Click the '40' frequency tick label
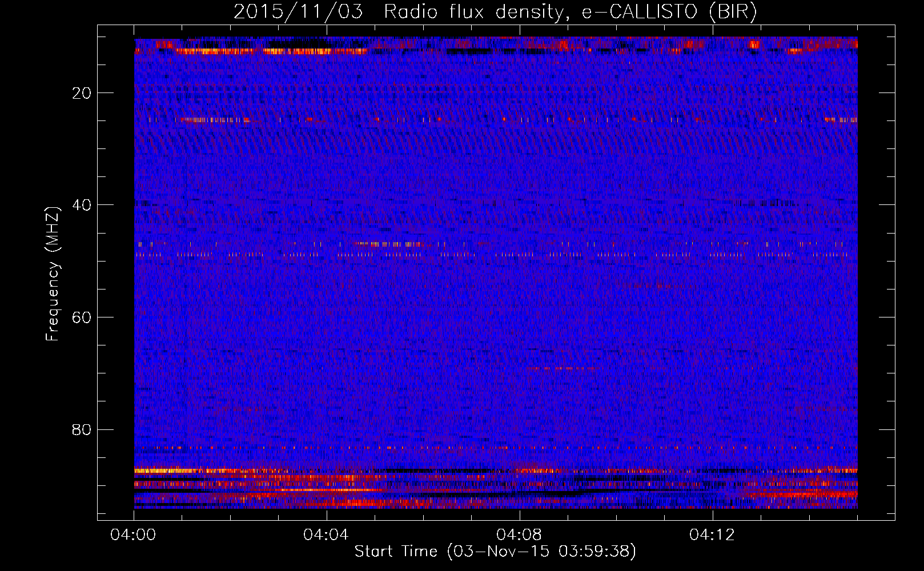 coord(82,205)
